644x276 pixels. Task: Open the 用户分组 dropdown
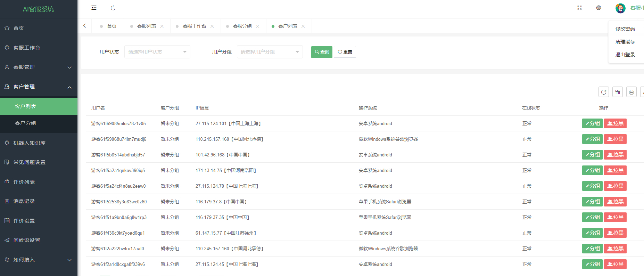pos(270,52)
